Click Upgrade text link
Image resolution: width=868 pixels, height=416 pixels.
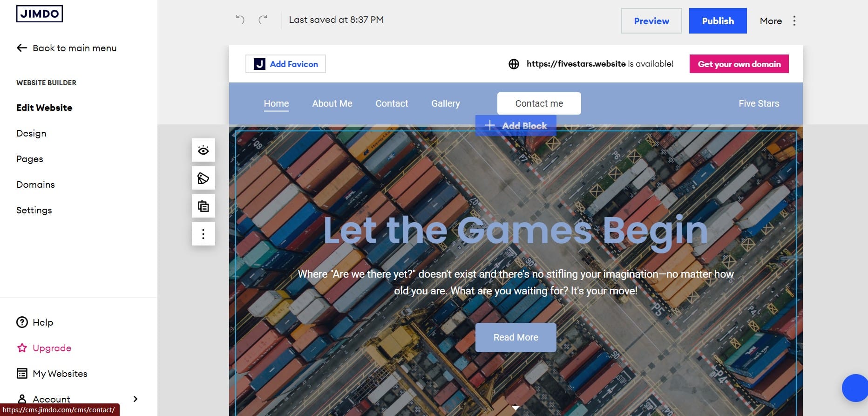52,348
